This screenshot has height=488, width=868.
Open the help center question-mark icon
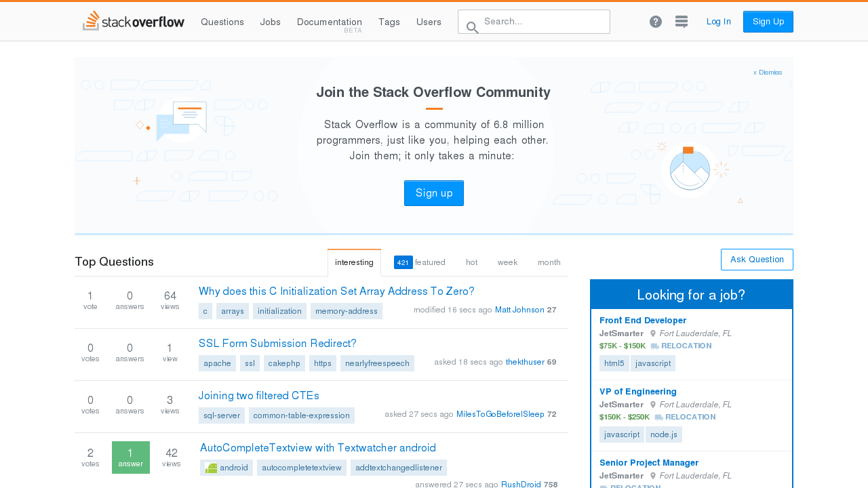(656, 22)
